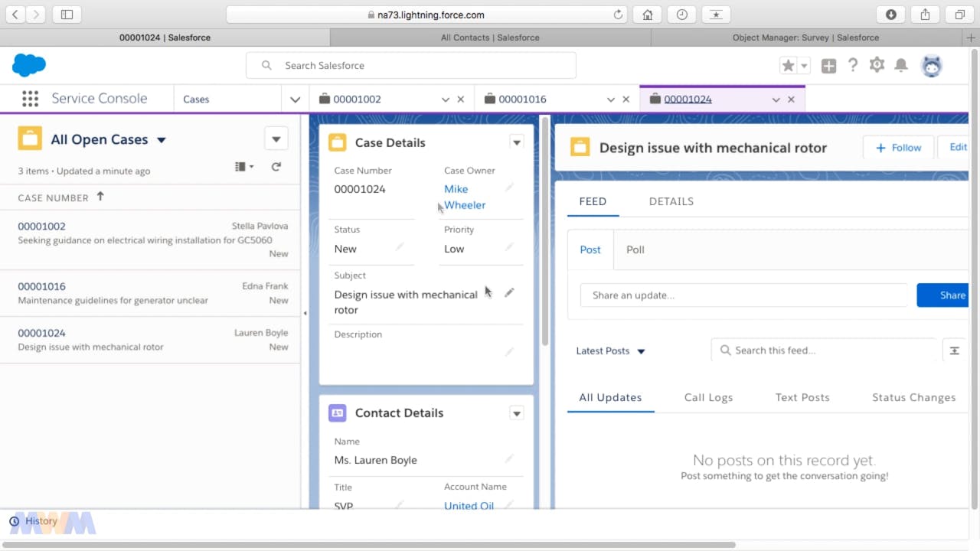
Task: Open the feed filter expand icon
Action: [954, 350]
